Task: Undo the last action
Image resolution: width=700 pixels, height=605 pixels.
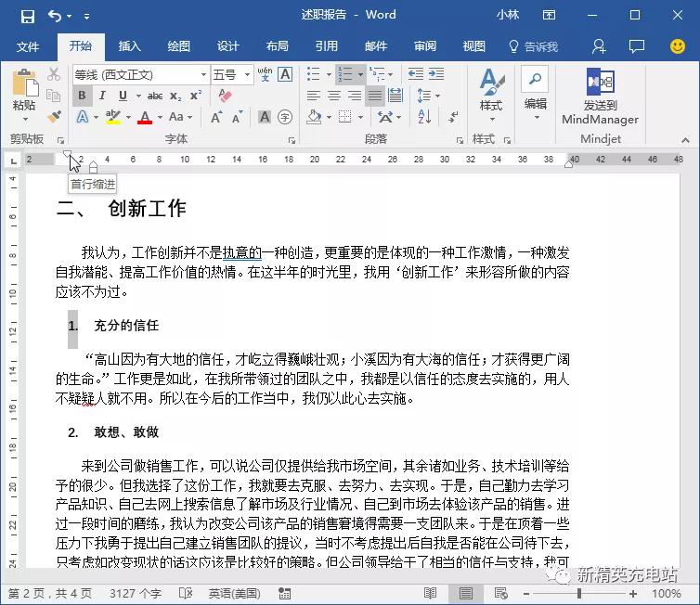Action: tap(55, 17)
